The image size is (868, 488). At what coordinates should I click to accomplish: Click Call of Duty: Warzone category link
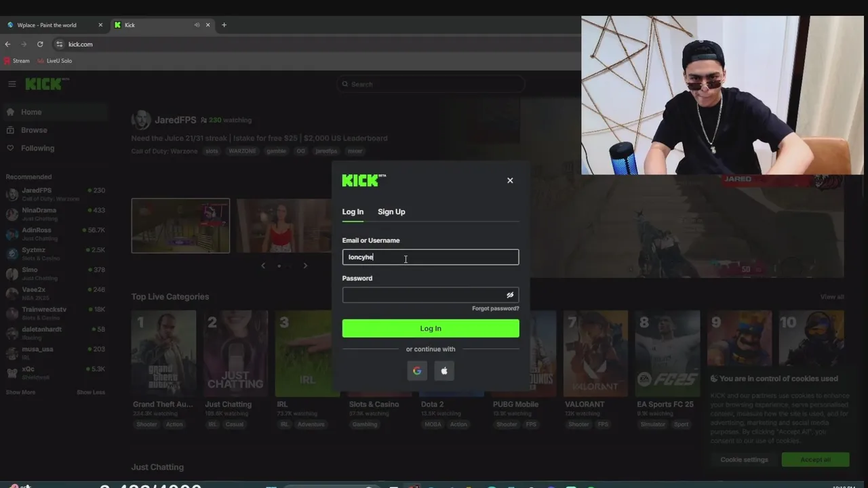click(x=164, y=151)
